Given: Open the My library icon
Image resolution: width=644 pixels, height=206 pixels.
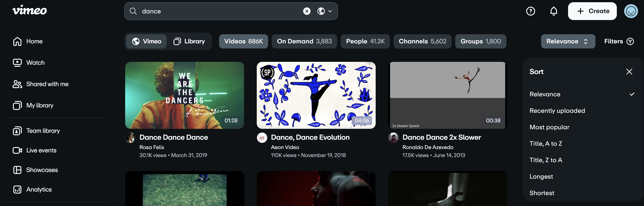Looking at the screenshot, I should 17,105.
